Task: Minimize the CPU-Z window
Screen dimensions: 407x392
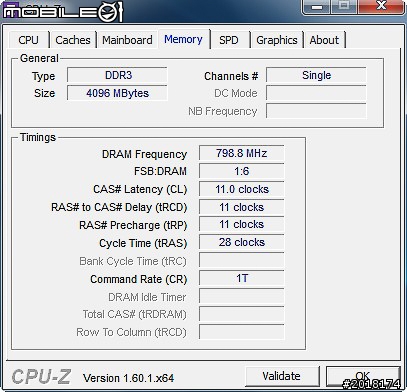Action: coord(316,7)
